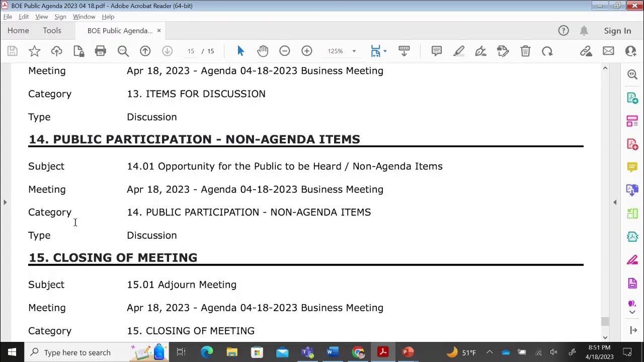644x362 pixels.
Task: Open the Window menu
Action: [84, 17]
